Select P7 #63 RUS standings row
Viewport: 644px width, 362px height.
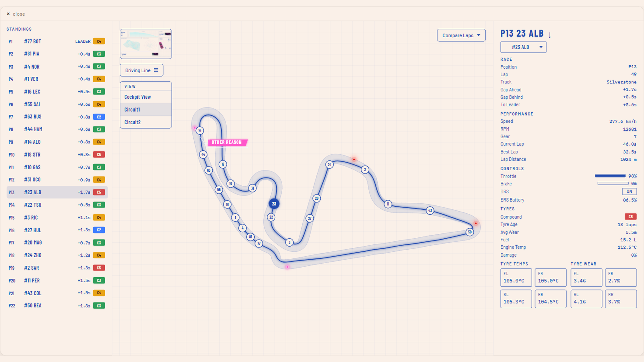point(57,117)
